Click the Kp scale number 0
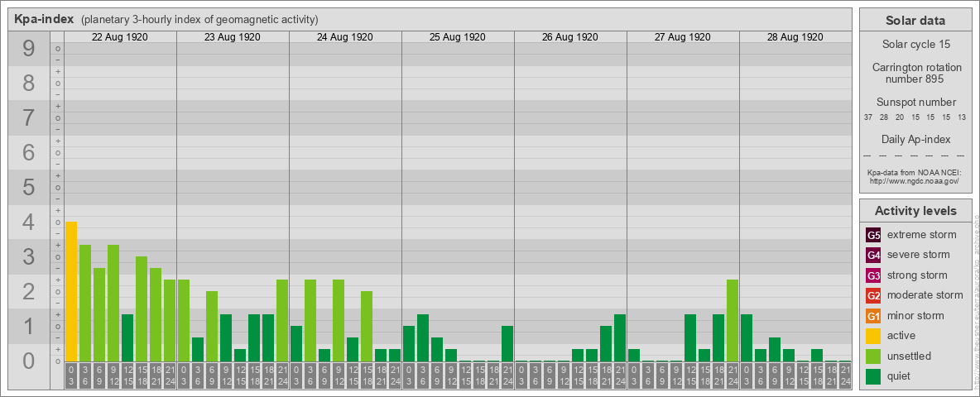Viewport: 980px width, 397px height. click(28, 361)
